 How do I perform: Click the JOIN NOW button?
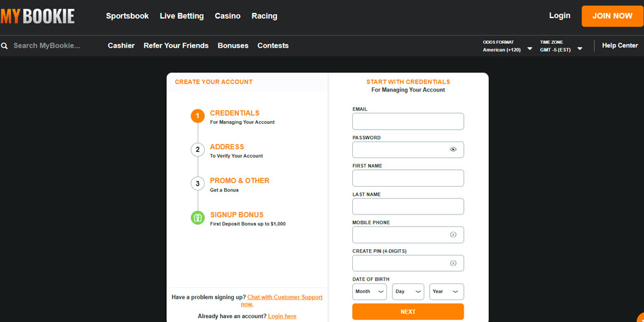pyautogui.click(x=612, y=16)
